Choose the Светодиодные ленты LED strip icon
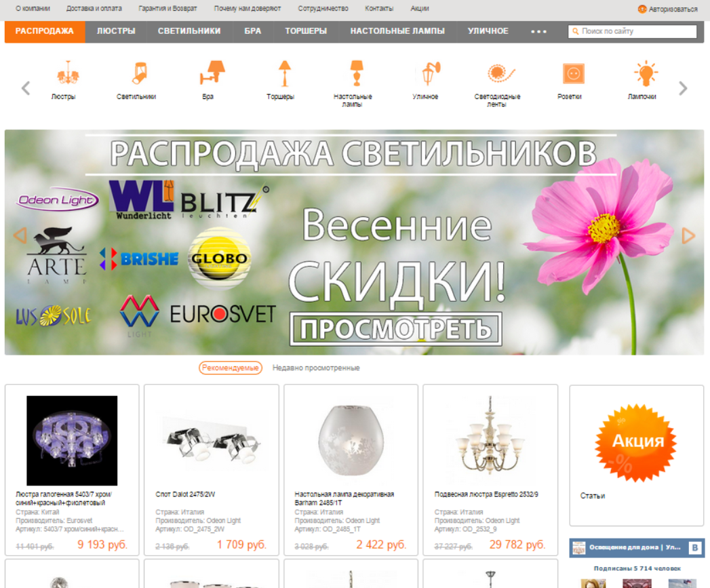The height and width of the screenshot is (588, 710). point(501,73)
